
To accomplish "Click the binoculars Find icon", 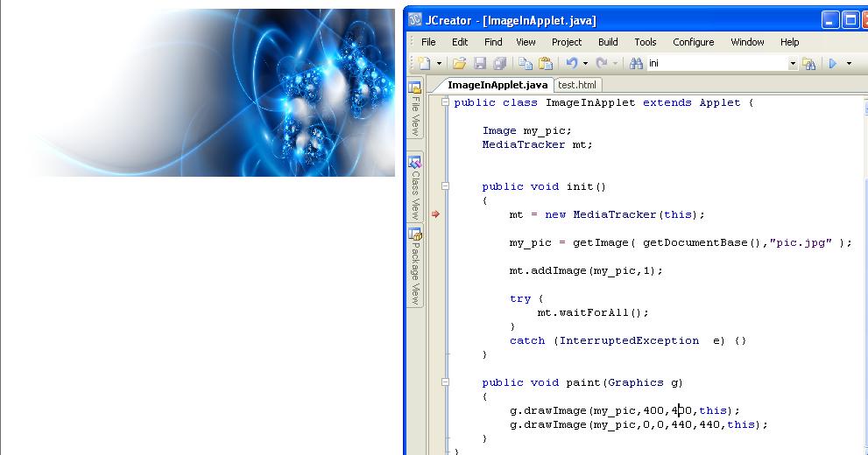I will 636,64.
